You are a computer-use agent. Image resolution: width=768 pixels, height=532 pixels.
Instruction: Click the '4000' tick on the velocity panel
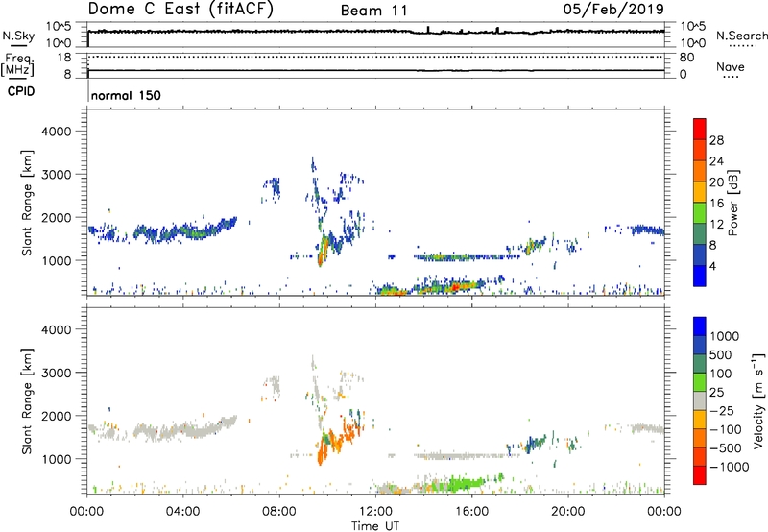56,329
